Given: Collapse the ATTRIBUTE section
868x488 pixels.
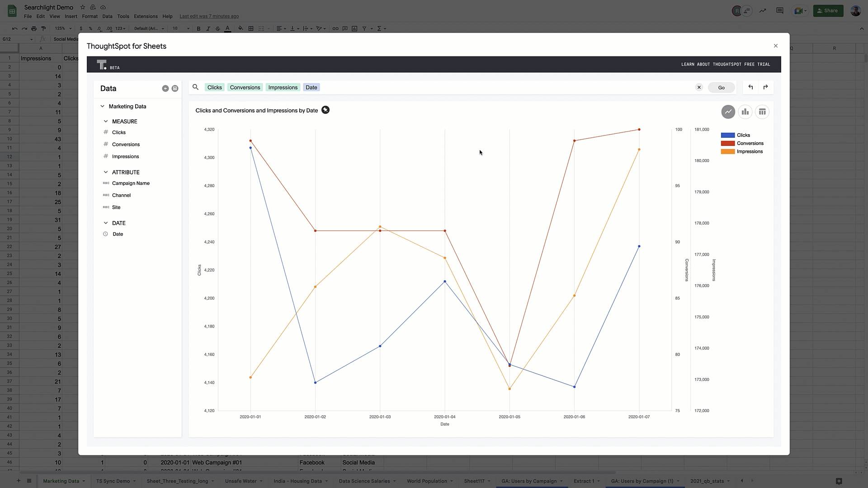Looking at the screenshot, I should click(106, 172).
